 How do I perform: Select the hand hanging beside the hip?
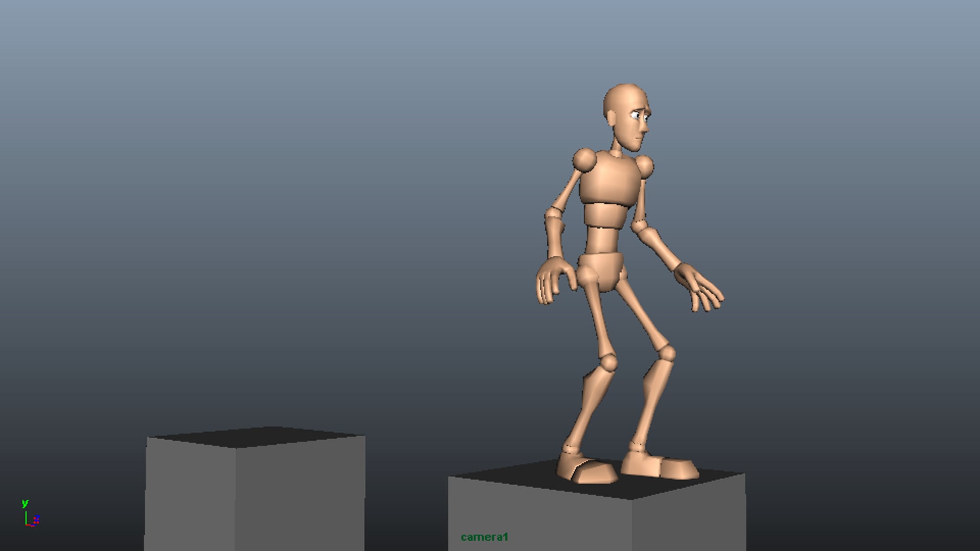(556, 280)
